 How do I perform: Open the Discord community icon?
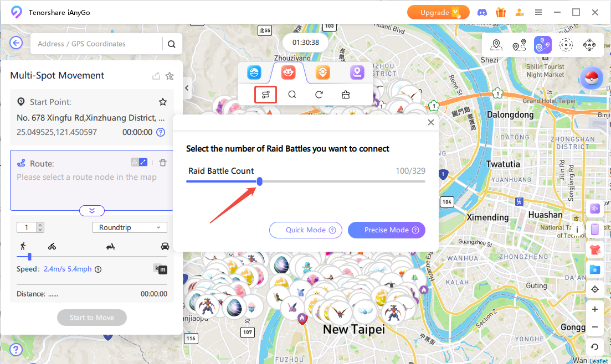(x=483, y=12)
